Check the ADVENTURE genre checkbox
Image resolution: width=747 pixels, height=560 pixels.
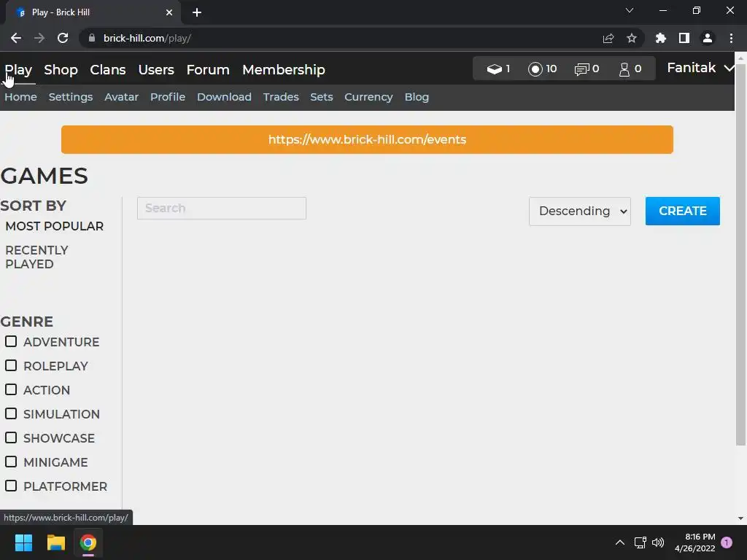(x=11, y=341)
